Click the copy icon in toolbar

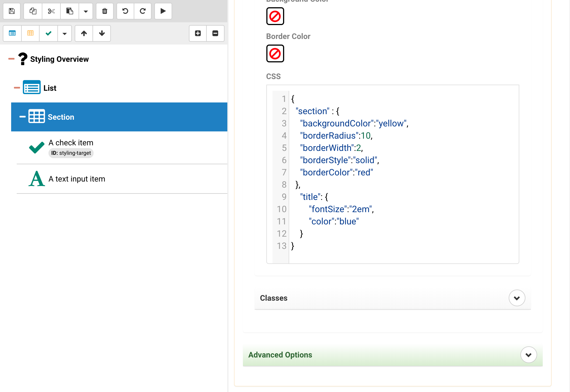pyautogui.click(x=33, y=11)
